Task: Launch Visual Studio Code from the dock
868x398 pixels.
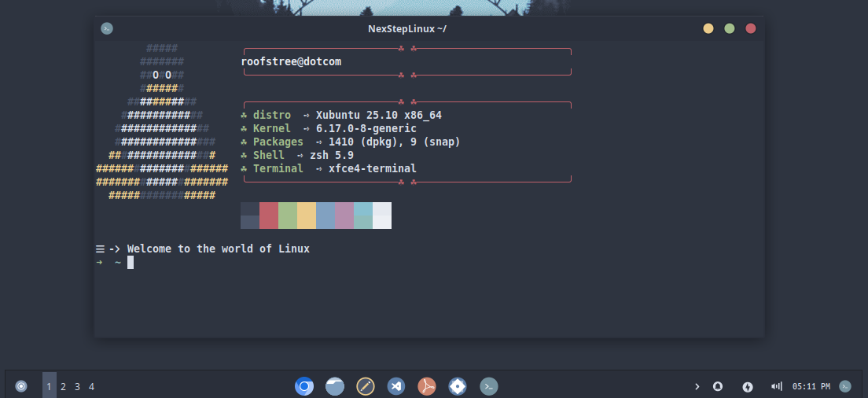Action: click(x=396, y=386)
